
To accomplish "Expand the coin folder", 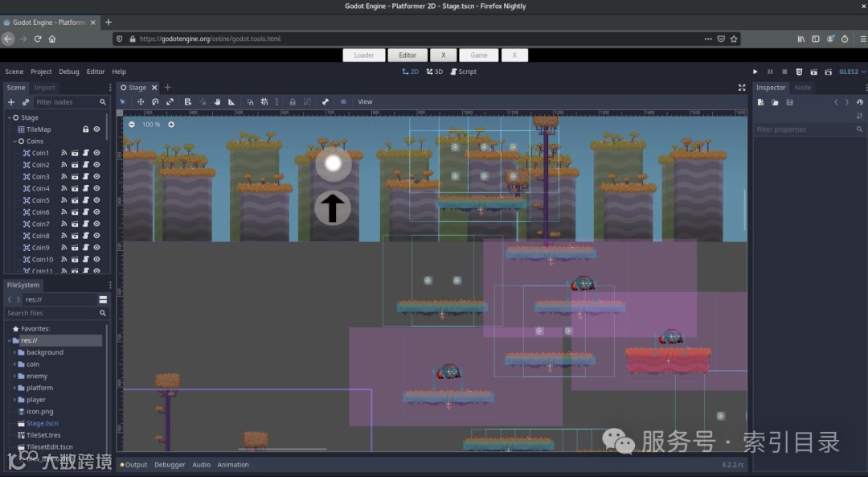I will pyautogui.click(x=14, y=364).
